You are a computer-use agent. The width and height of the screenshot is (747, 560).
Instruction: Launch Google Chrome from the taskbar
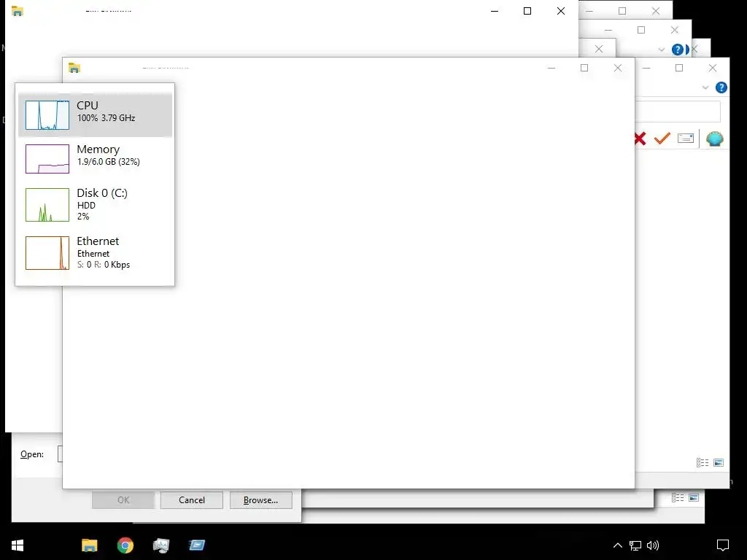[125, 545]
